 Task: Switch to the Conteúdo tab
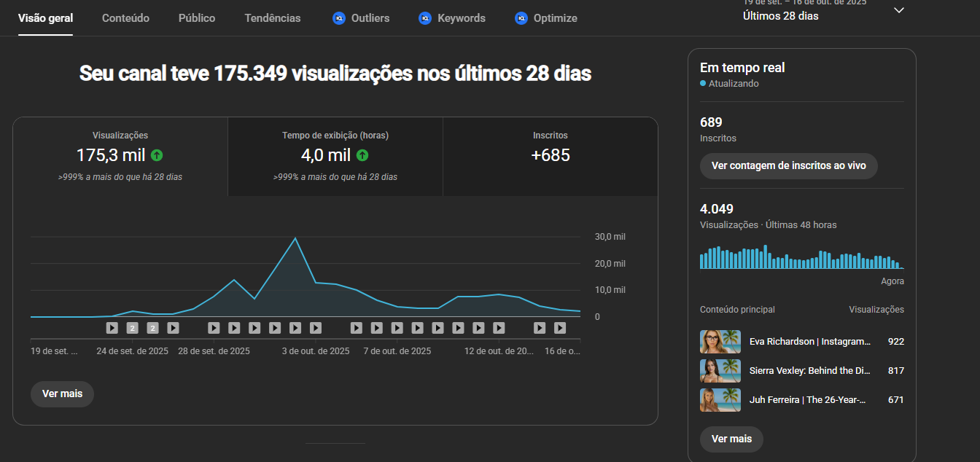(x=125, y=18)
